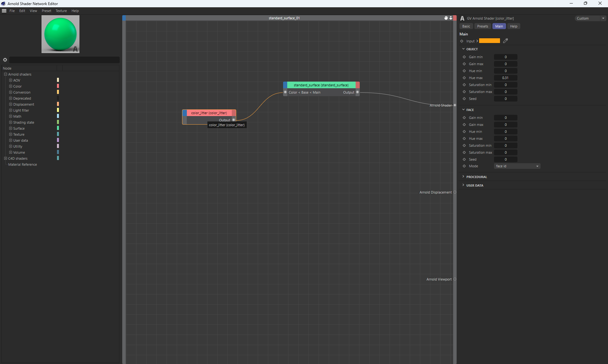Expand the Texture shaders tree group
This screenshot has width=608, height=364.
coord(10,134)
